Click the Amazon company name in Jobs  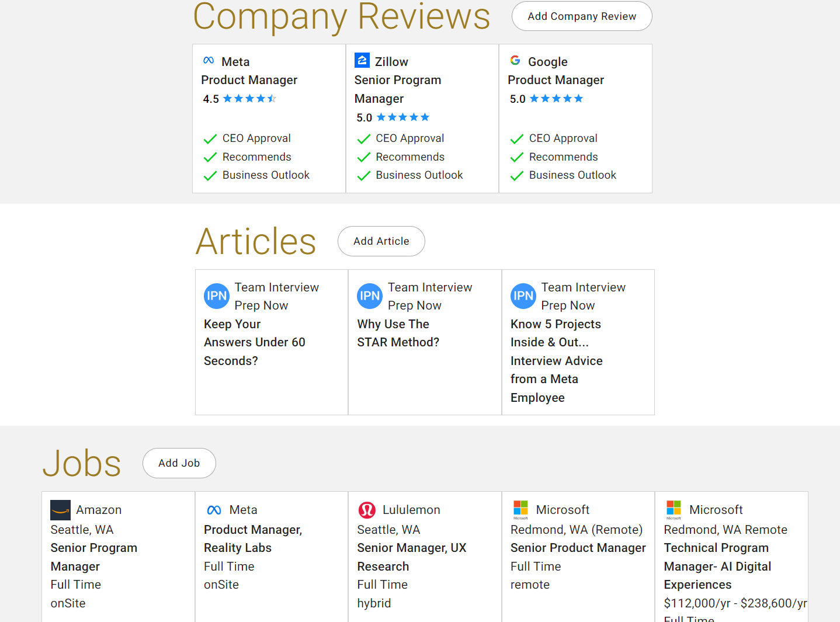click(x=99, y=510)
